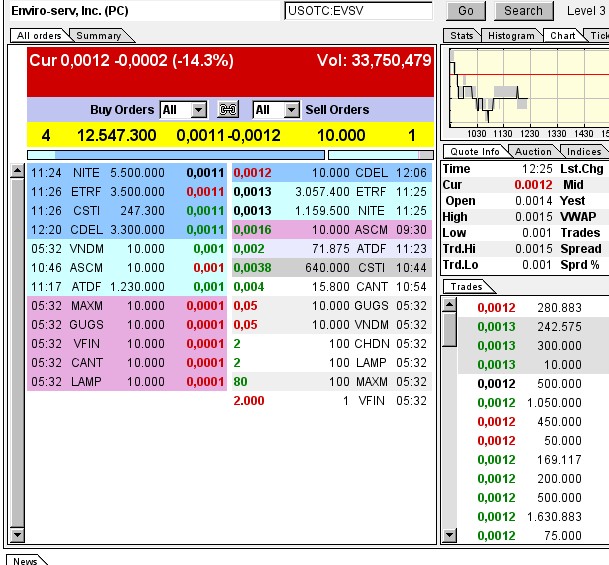Select ETRF sell order 3.057.400 row
The image size is (609, 565).
coord(332,191)
